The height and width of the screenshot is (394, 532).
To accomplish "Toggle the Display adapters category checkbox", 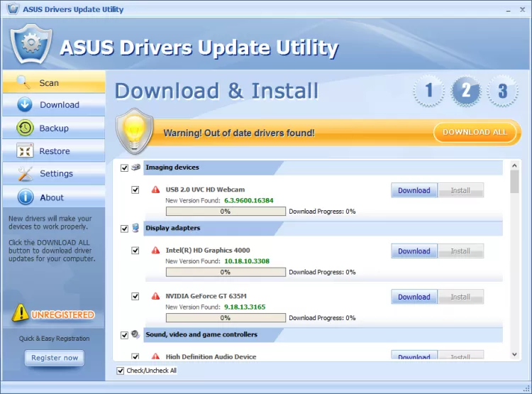I will [125, 229].
